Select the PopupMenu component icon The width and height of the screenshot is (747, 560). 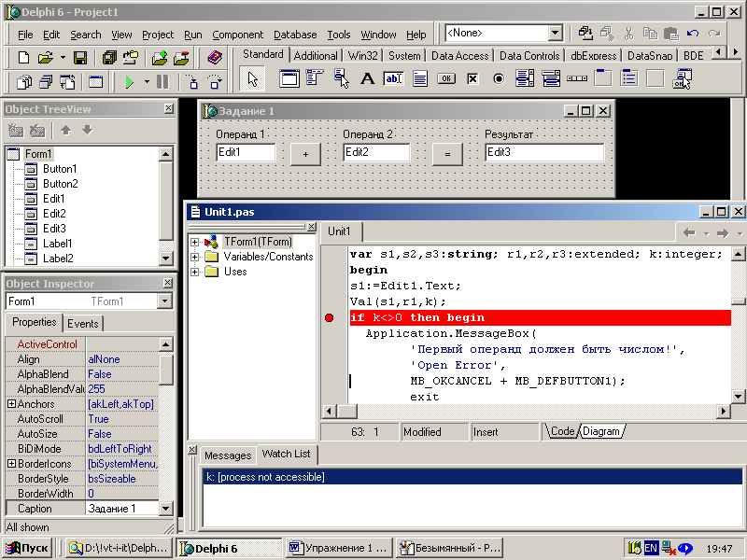point(341,78)
